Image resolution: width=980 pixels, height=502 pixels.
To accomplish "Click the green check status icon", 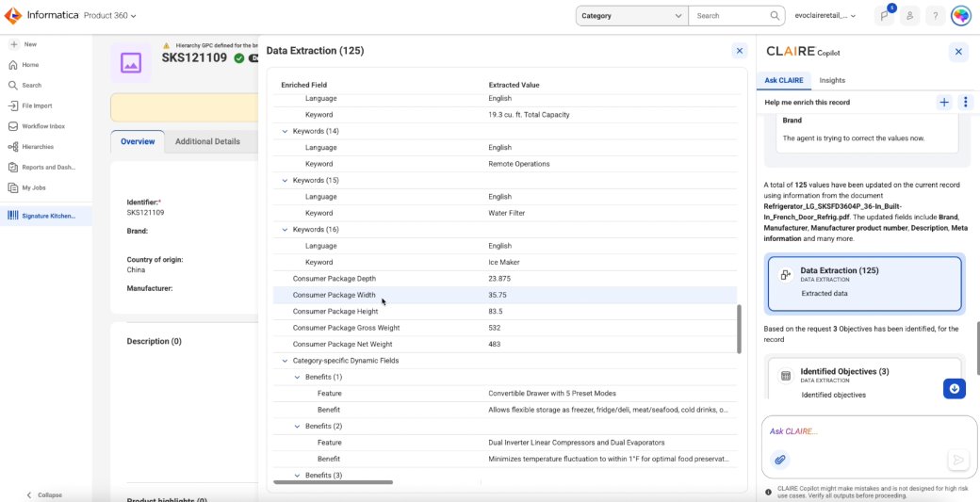I will click(238, 58).
